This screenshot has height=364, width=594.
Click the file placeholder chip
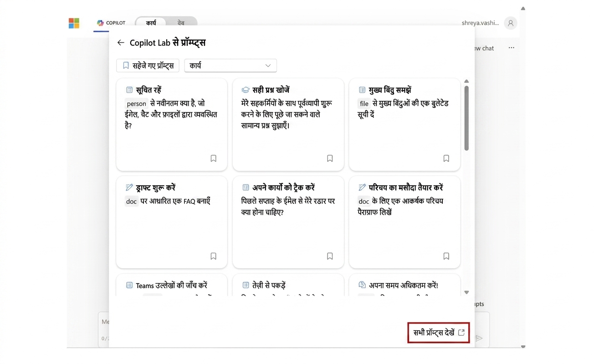pos(364,104)
